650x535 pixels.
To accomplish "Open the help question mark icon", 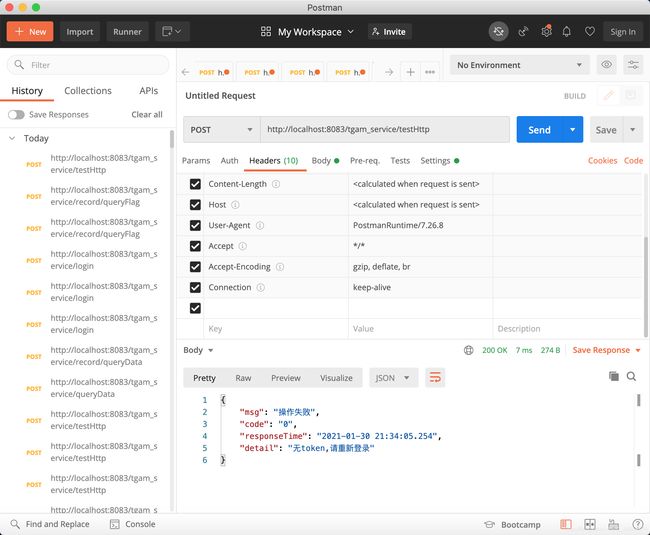I will [638, 524].
